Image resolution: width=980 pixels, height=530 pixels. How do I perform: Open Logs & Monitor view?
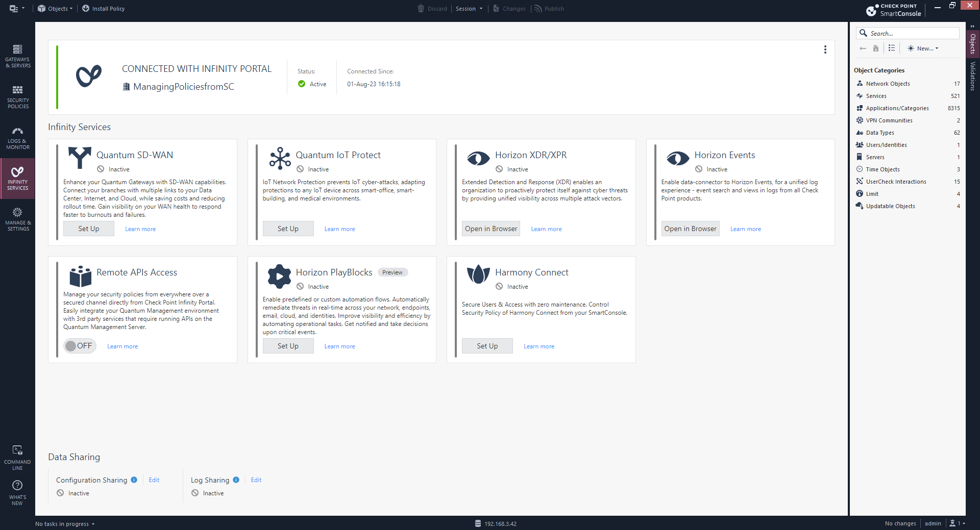[17, 138]
